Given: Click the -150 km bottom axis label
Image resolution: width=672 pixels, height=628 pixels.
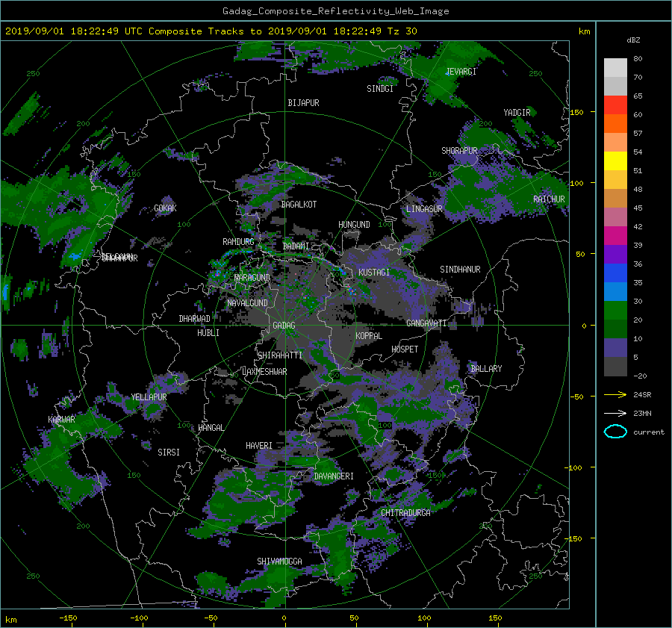Looking at the screenshot, I should tap(68, 618).
